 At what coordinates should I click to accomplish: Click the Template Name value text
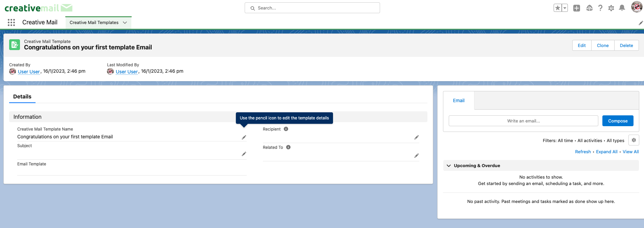(65, 137)
